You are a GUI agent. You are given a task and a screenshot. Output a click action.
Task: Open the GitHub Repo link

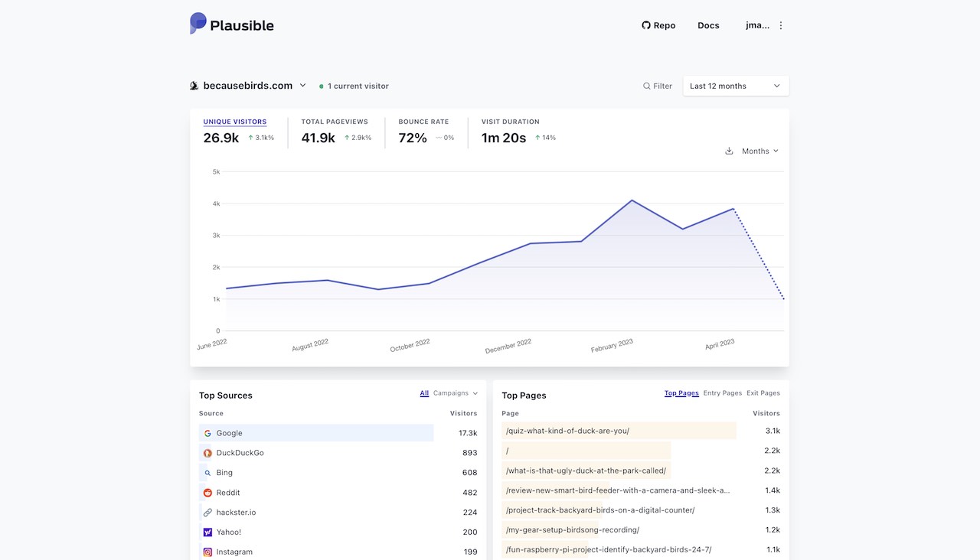click(658, 25)
